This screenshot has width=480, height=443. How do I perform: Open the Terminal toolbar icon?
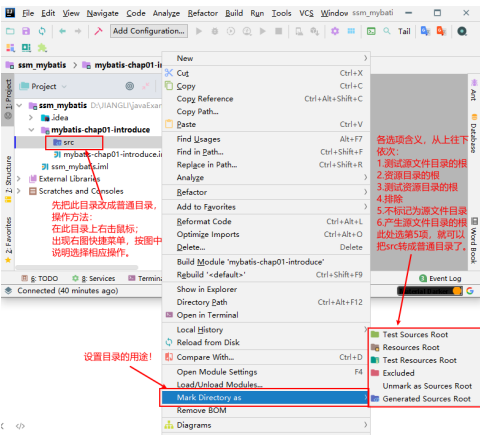coord(371,31)
